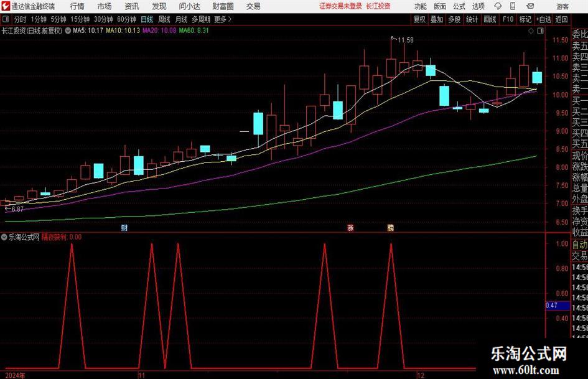Click the 12 month marker on the timeline
588x379 pixels.
[421, 375]
